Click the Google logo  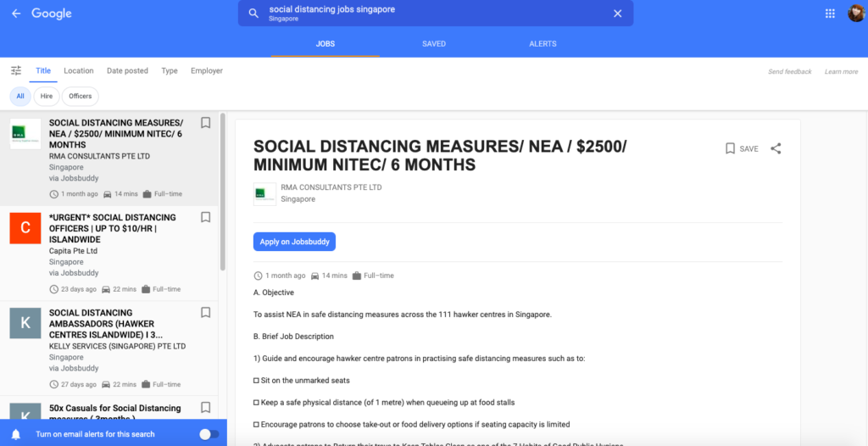pyautogui.click(x=52, y=14)
